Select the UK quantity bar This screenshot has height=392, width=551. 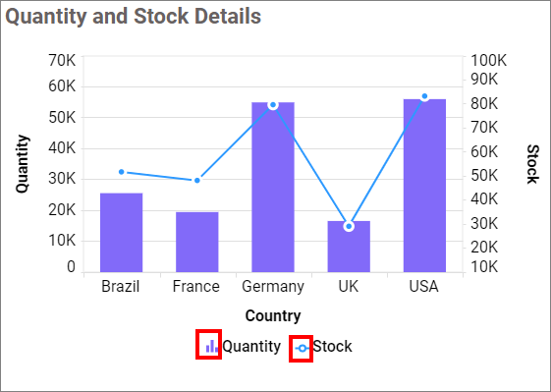click(x=349, y=247)
